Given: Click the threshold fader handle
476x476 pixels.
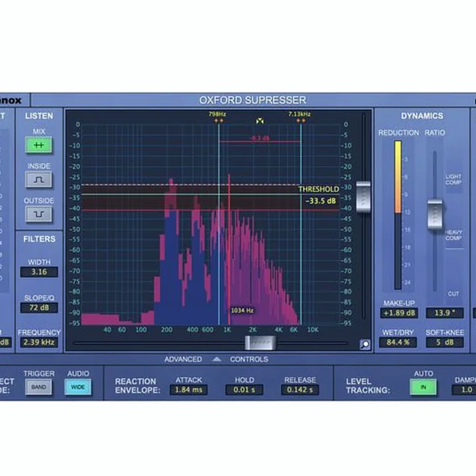Looking at the screenshot, I should point(364,197).
